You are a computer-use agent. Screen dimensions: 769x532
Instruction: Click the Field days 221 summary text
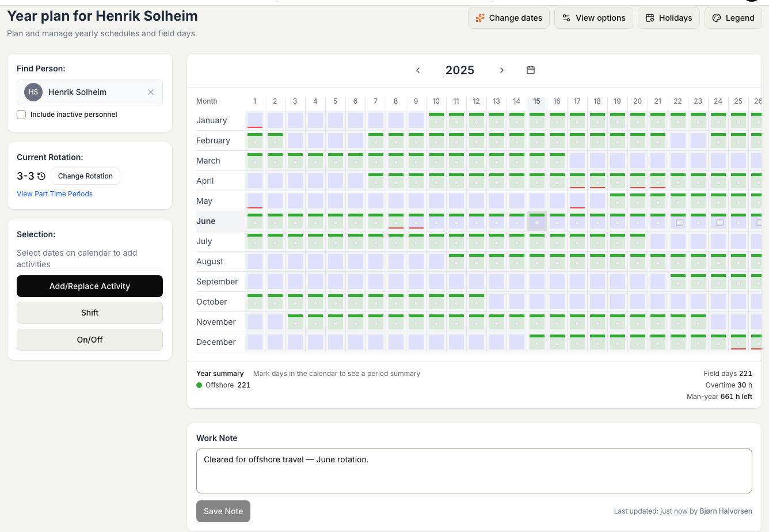(728, 374)
